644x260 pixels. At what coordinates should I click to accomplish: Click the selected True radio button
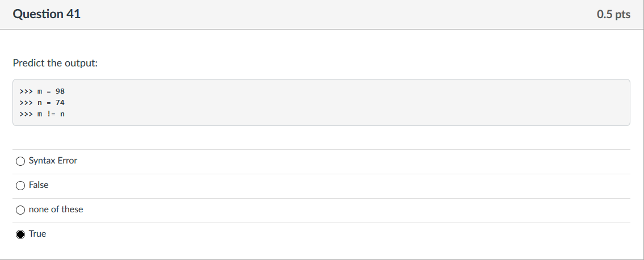[x=20, y=234]
